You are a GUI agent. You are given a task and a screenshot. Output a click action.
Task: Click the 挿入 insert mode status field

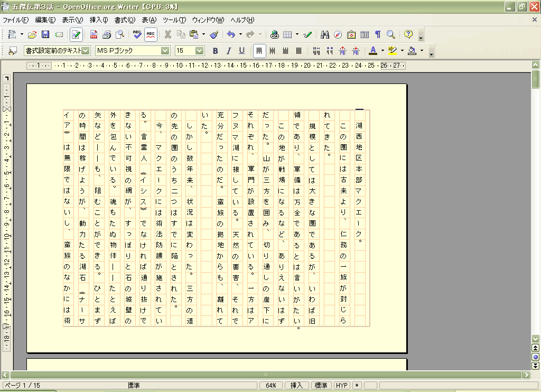296,386
